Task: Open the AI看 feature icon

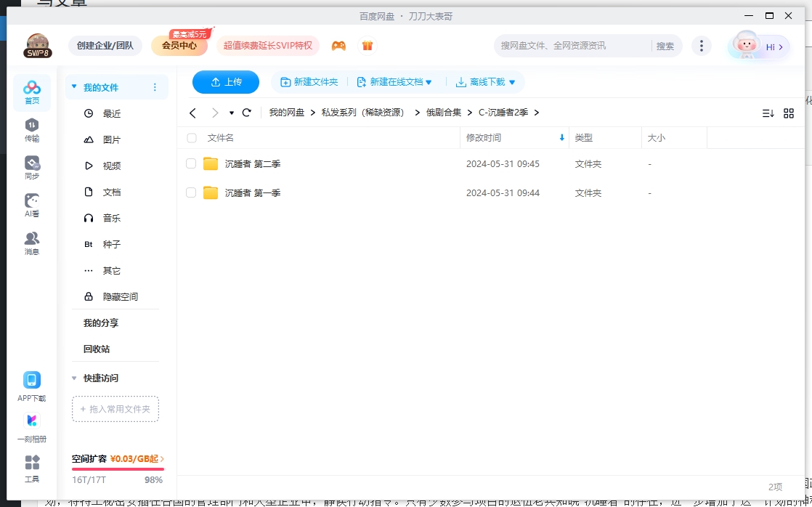Action: click(31, 203)
